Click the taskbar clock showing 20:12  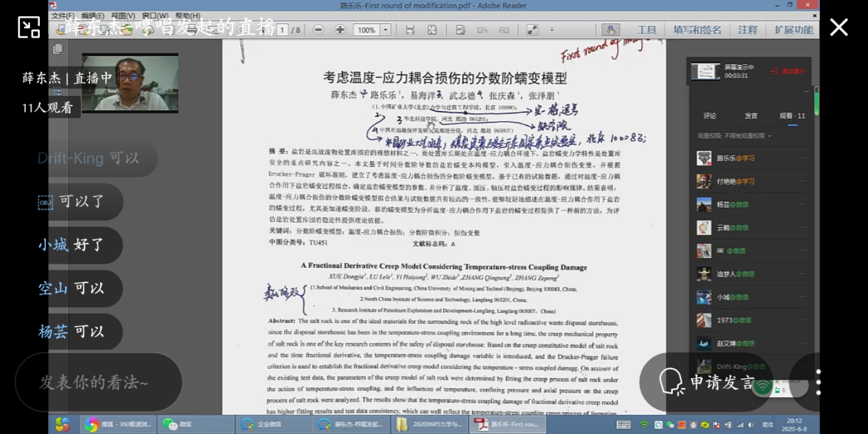coord(794,424)
